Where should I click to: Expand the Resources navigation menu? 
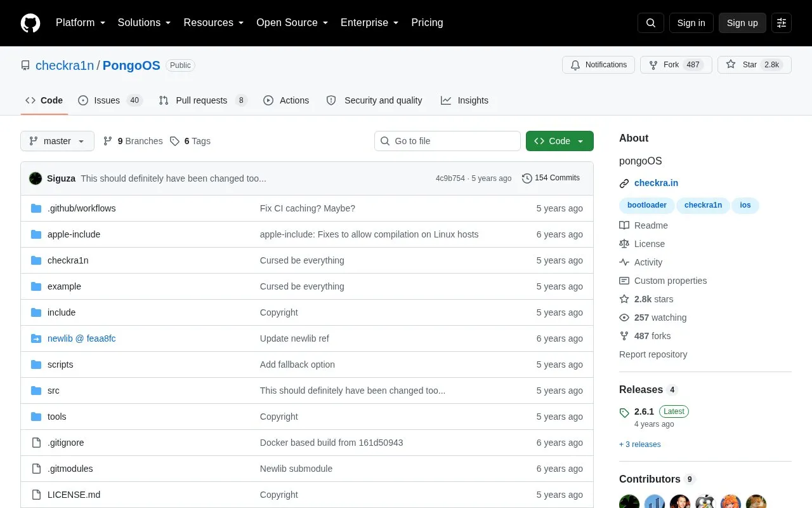coord(214,23)
